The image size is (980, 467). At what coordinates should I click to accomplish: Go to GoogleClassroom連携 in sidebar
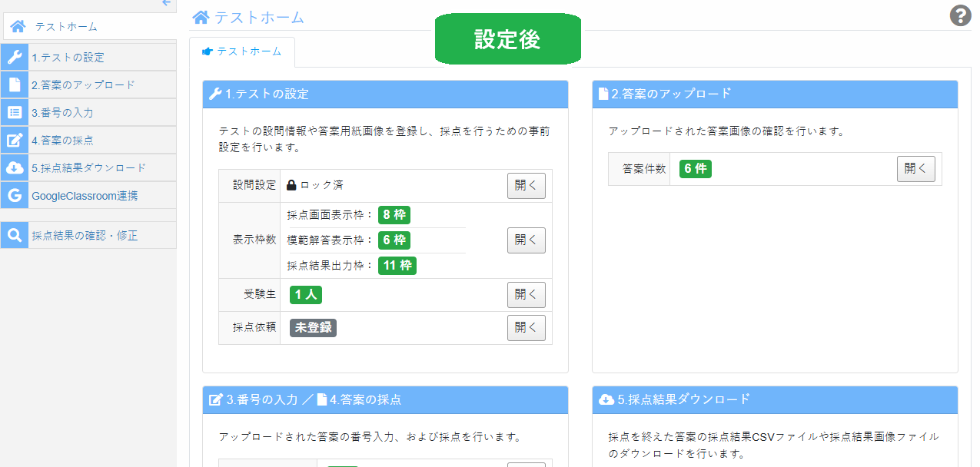(x=85, y=196)
